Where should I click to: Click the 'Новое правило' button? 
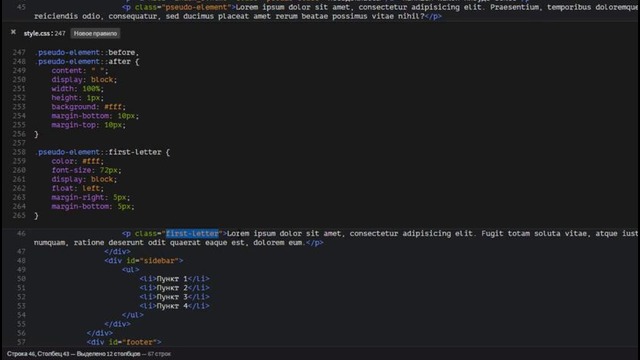tap(96, 33)
